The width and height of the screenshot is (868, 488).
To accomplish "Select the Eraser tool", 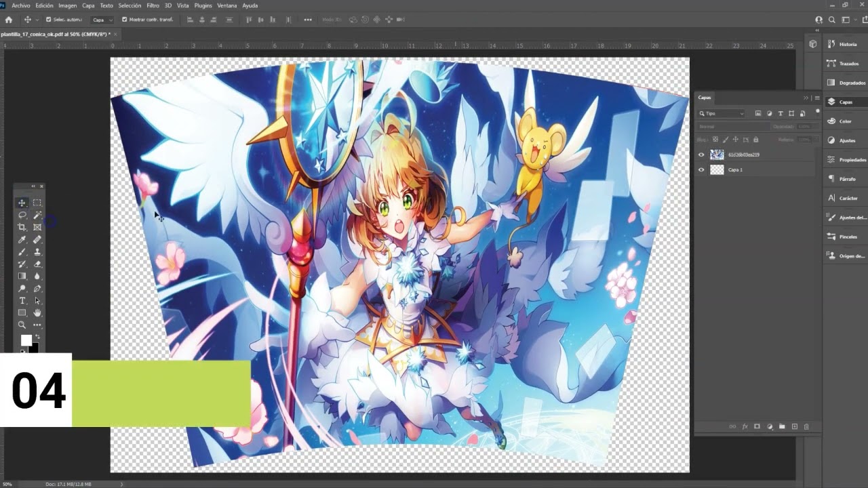I will [37, 264].
